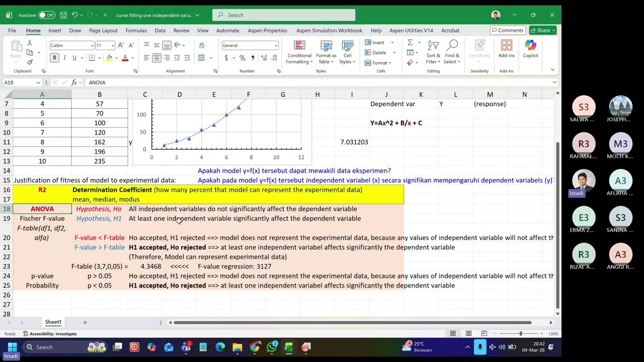Open the Data ribbon tab

160,31
